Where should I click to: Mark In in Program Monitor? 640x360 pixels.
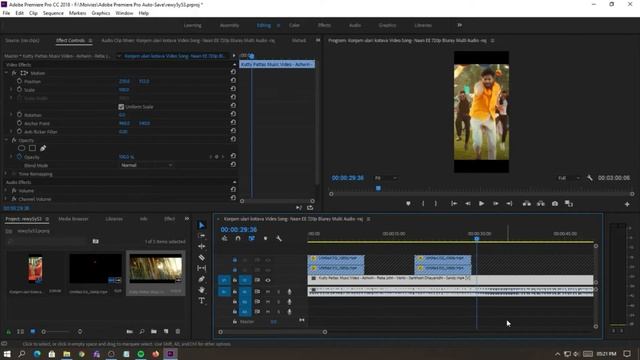tap(423, 204)
